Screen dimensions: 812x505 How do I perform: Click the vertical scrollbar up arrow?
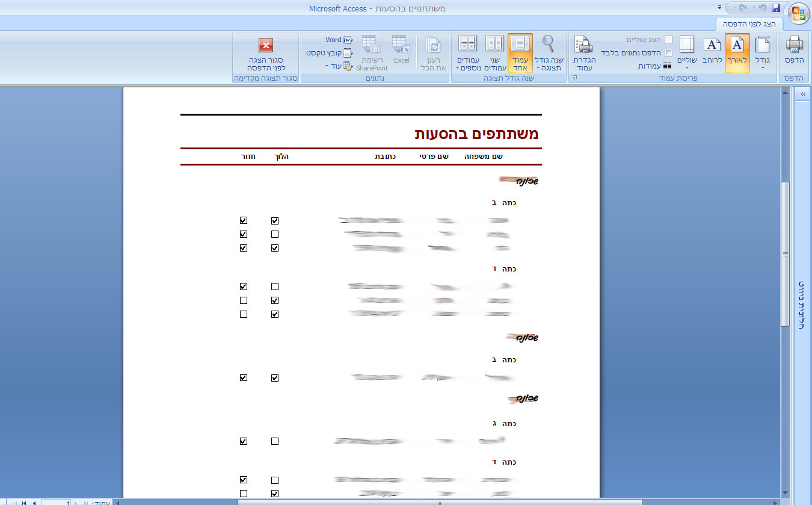(x=785, y=93)
